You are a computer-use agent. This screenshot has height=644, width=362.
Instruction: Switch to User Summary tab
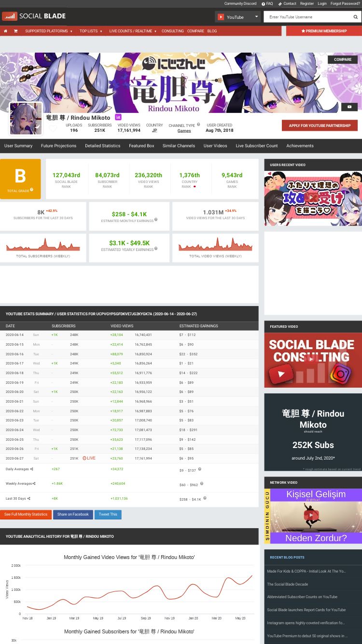(x=18, y=146)
